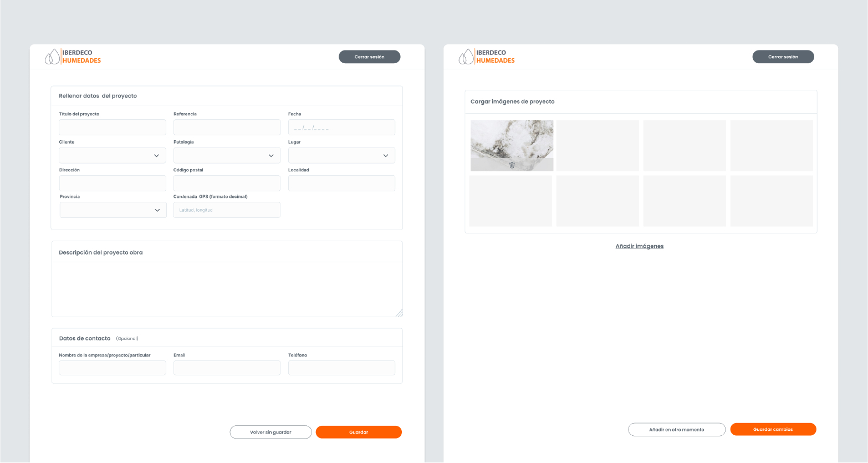Click the trash icon on the uploaded image

512,165
